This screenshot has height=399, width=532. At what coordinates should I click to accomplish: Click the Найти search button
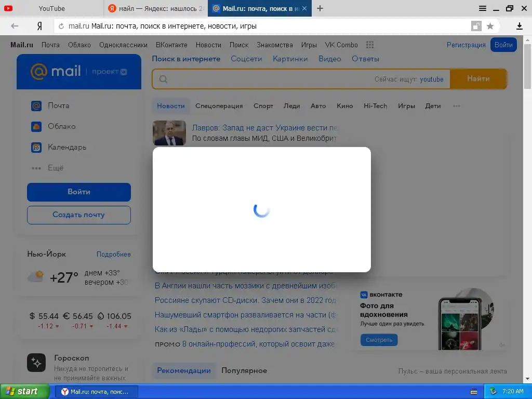478,79
